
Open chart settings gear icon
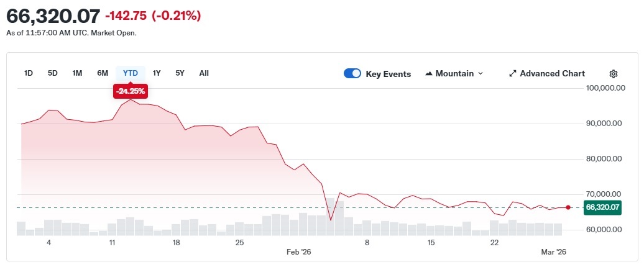coord(613,74)
